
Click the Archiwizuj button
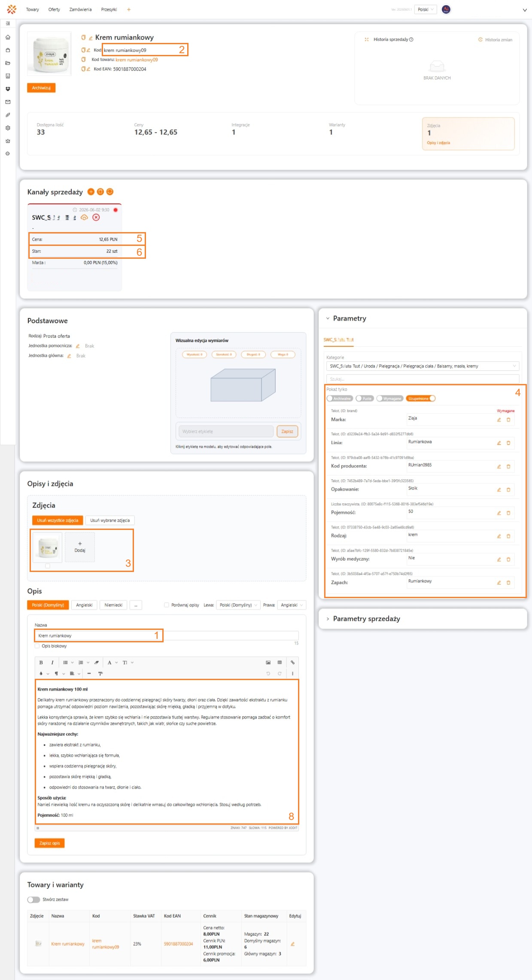point(41,88)
